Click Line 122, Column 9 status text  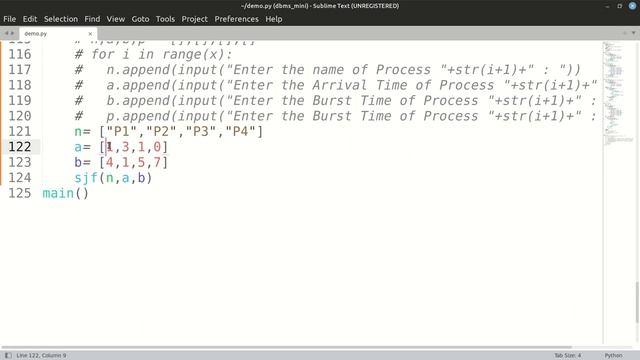click(41, 356)
